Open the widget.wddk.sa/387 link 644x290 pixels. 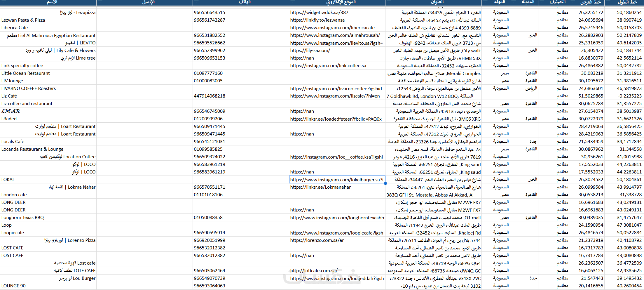coord(319,13)
